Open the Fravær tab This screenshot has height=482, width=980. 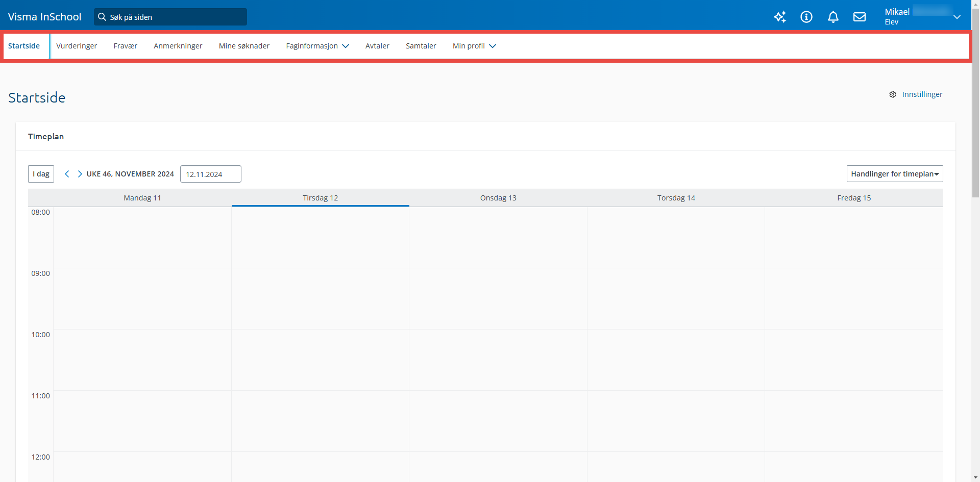pos(125,46)
